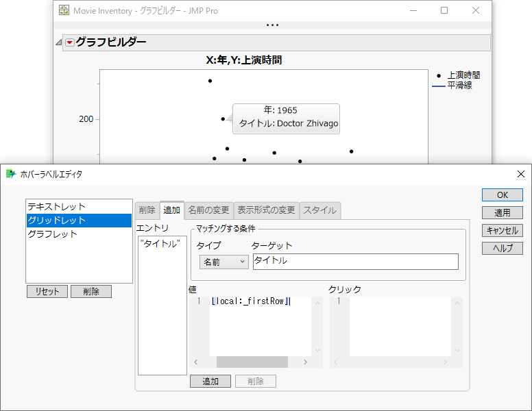Switch to the 名前の変更 tab

209,210
